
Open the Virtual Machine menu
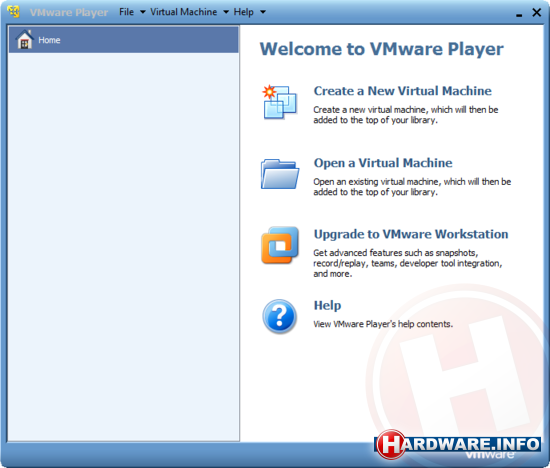click(x=183, y=12)
